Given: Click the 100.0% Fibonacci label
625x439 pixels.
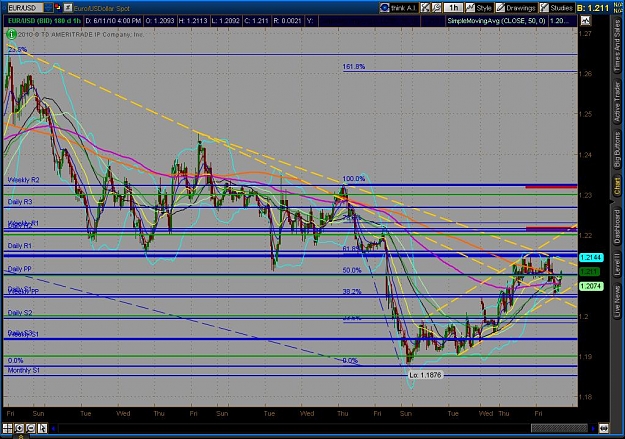Looking at the screenshot, I should pos(354,179).
